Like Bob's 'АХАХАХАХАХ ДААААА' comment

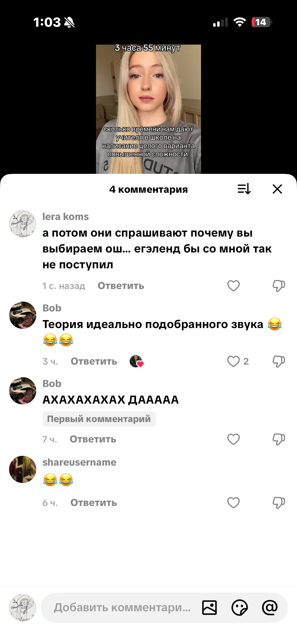coord(233,439)
